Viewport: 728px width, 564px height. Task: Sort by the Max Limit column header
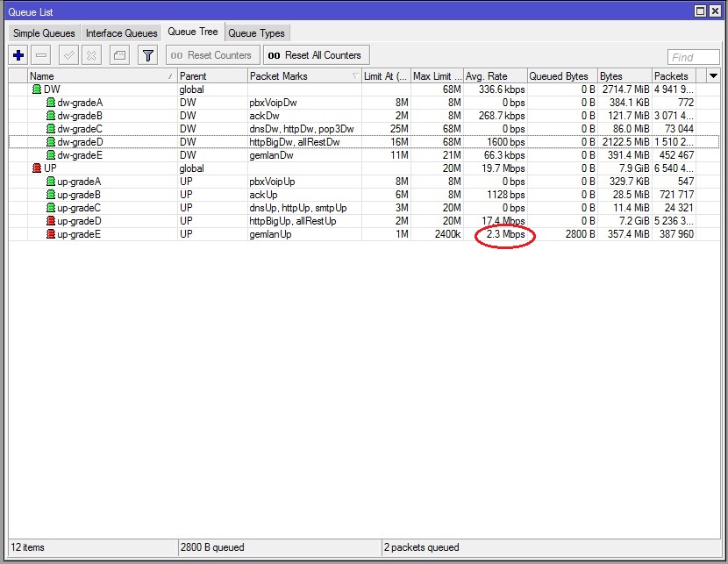click(438, 75)
